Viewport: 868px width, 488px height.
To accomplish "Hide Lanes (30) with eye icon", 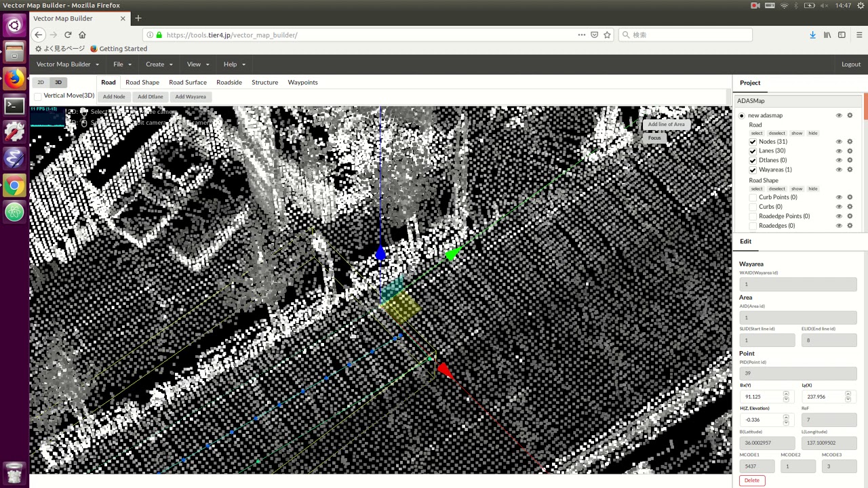I will click(839, 150).
